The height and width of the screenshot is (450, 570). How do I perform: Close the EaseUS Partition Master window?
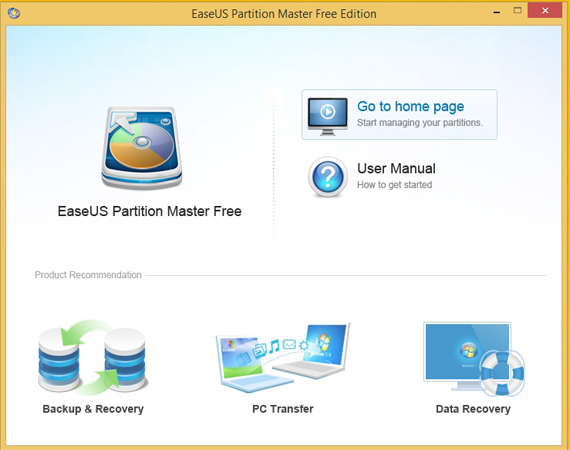tap(545, 11)
